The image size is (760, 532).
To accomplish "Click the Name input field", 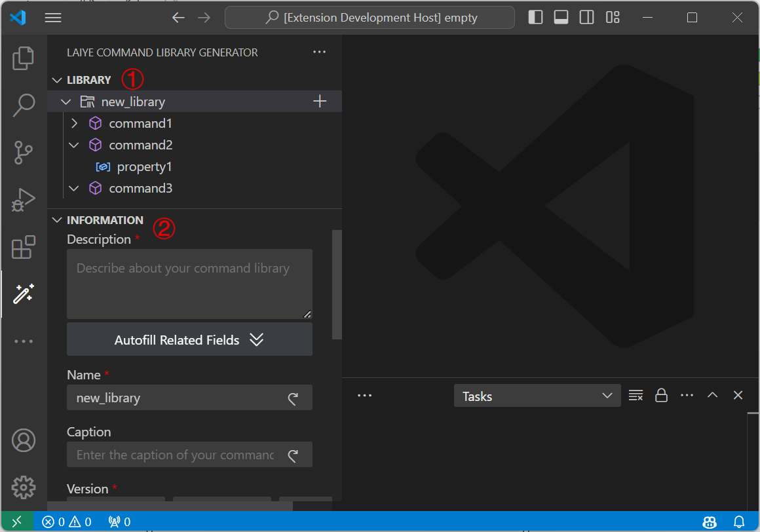I will click(189, 398).
